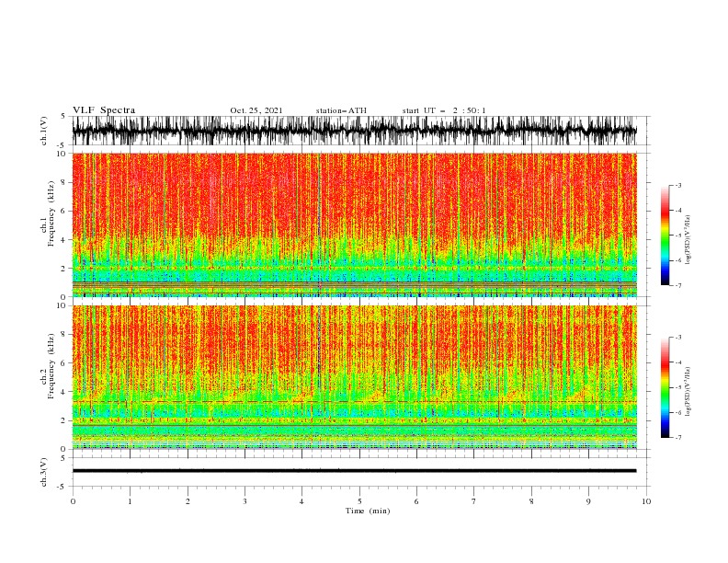Click the 'start UT = 2 : 50: 1' text
Image resolution: width=728 pixels, height=563 pixels.
click(444, 110)
